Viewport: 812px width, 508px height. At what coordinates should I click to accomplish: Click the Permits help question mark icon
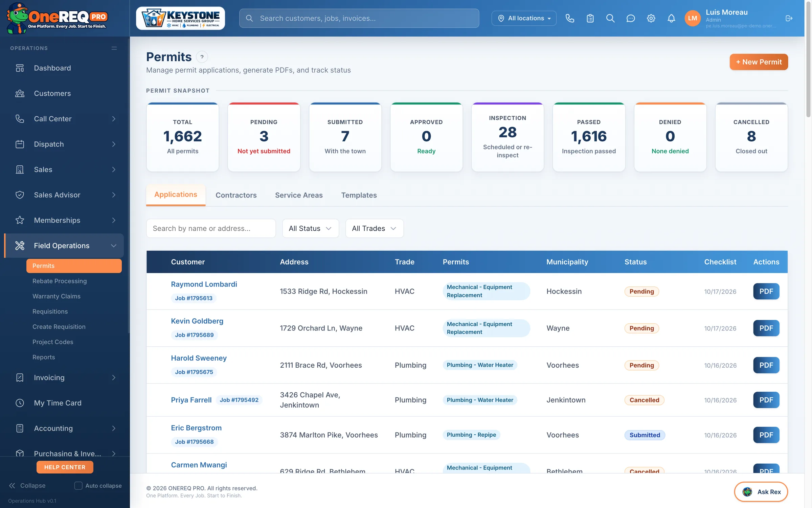pos(202,57)
